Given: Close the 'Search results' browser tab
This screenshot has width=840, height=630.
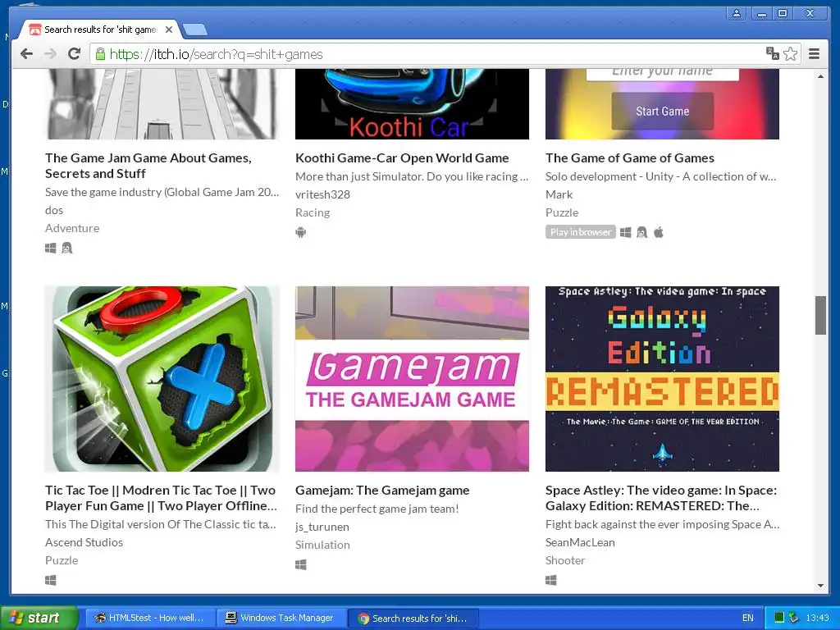Looking at the screenshot, I should [x=169, y=30].
